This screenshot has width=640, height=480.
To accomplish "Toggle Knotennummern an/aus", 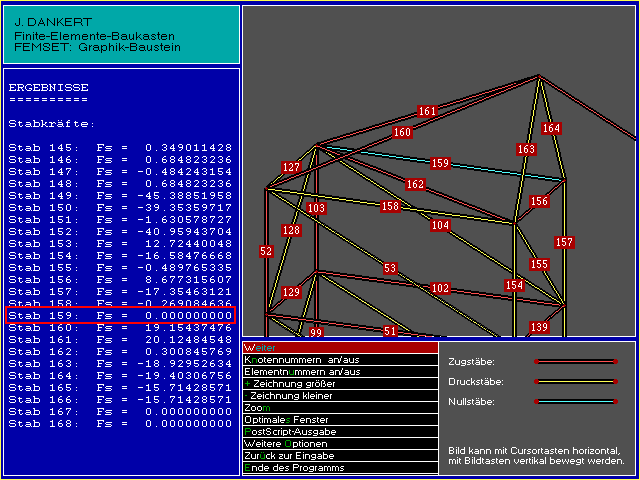I will [x=339, y=360].
